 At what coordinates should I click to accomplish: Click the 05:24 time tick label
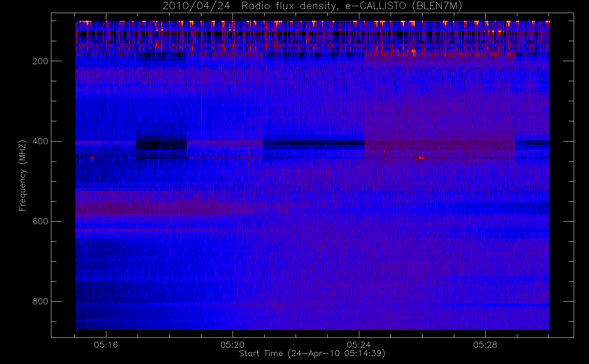pyautogui.click(x=359, y=345)
